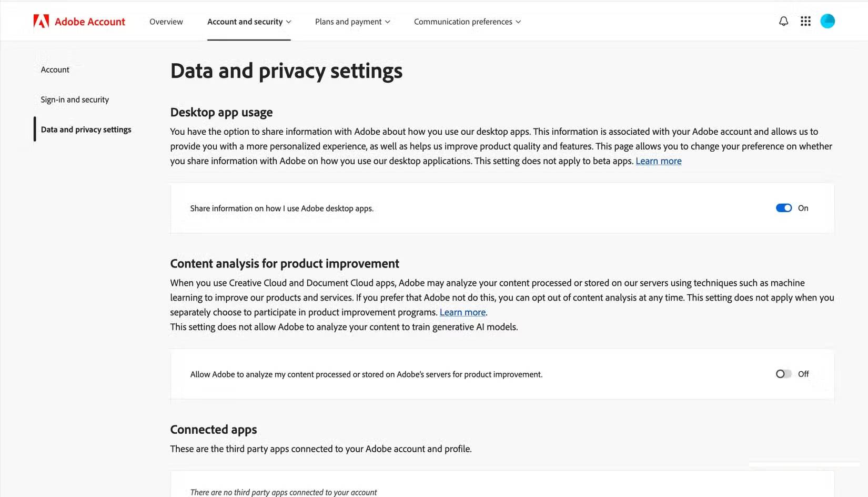Open Learn more about content analysis
868x497 pixels.
point(462,312)
